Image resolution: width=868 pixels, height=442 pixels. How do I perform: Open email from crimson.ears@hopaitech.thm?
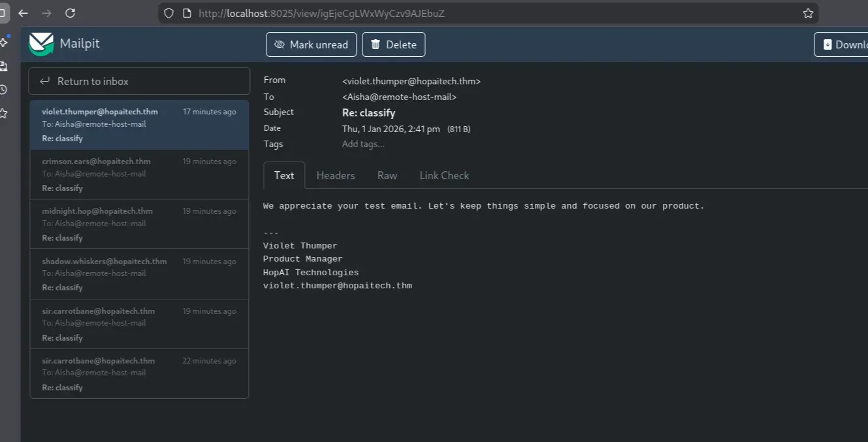click(139, 175)
